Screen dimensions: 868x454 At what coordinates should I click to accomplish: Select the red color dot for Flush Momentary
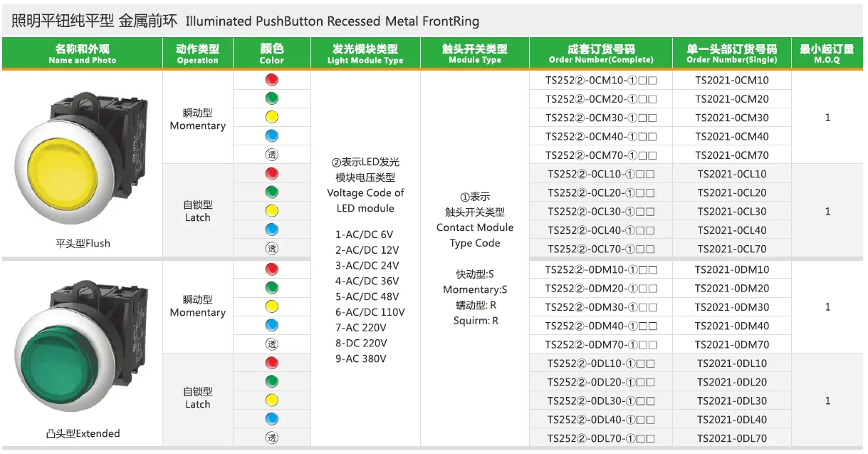pyautogui.click(x=271, y=80)
